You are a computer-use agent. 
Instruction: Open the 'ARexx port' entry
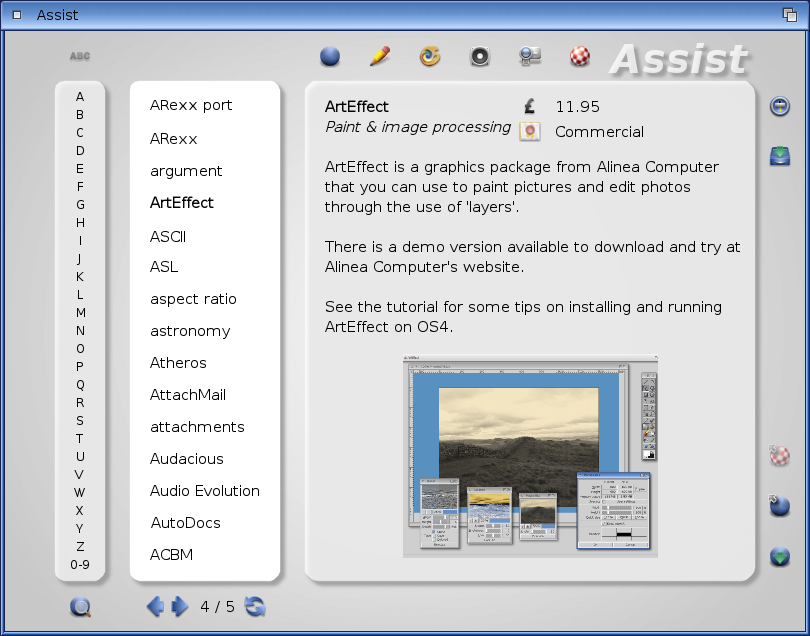[191, 105]
